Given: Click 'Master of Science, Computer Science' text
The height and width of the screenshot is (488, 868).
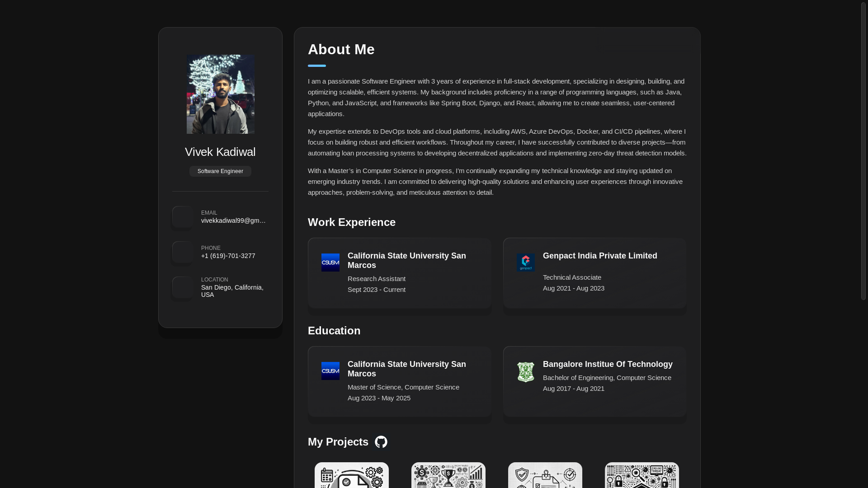Looking at the screenshot, I should [x=403, y=387].
